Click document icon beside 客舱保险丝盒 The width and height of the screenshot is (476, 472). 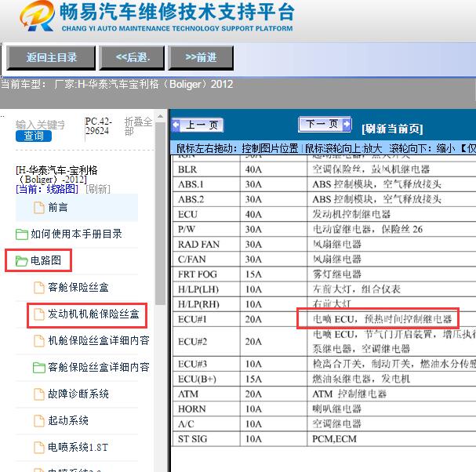tap(39, 288)
